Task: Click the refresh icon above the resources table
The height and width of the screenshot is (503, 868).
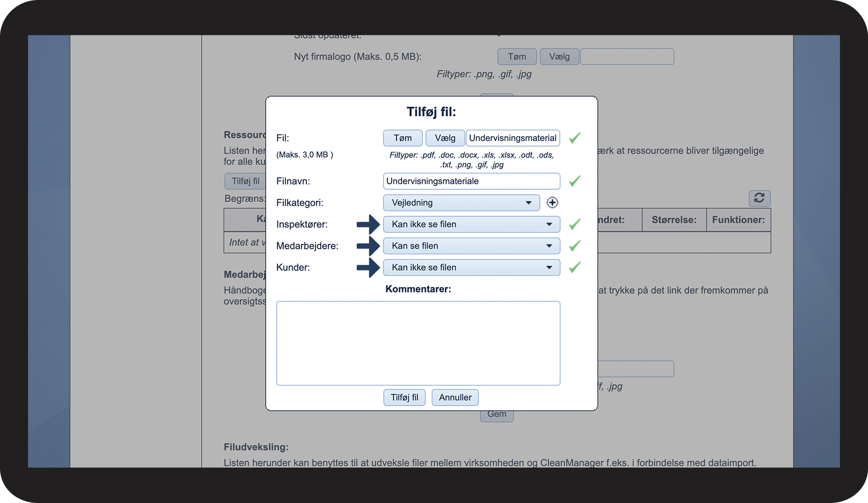Action: click(759, 198)
